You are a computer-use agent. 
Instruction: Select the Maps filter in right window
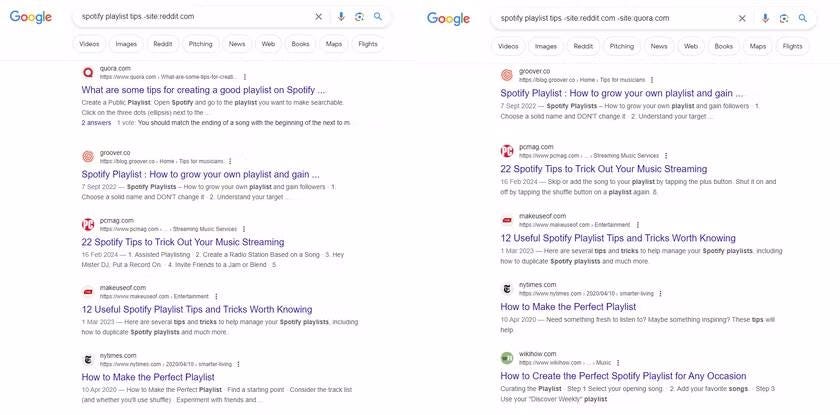(758, 47)
